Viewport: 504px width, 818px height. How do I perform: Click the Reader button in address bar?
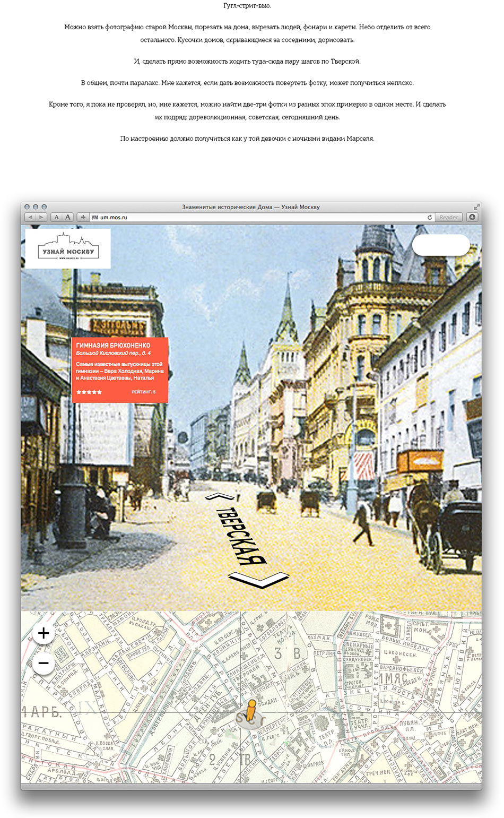pyautogui.click(x=449, y=217)
